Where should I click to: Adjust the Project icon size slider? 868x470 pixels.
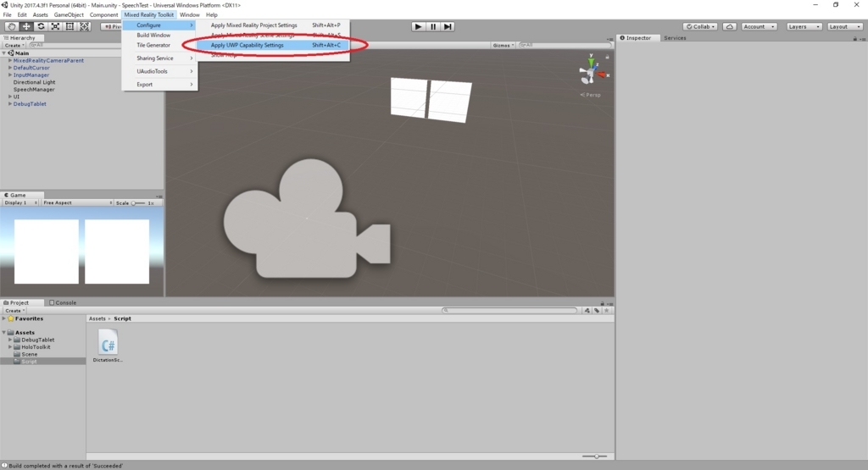point(594,456)
